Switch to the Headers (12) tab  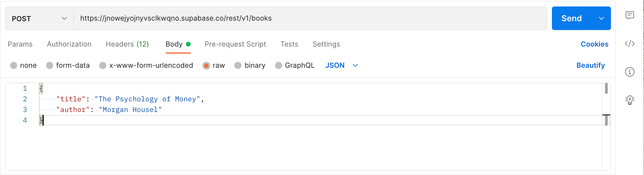coord(127,44)
